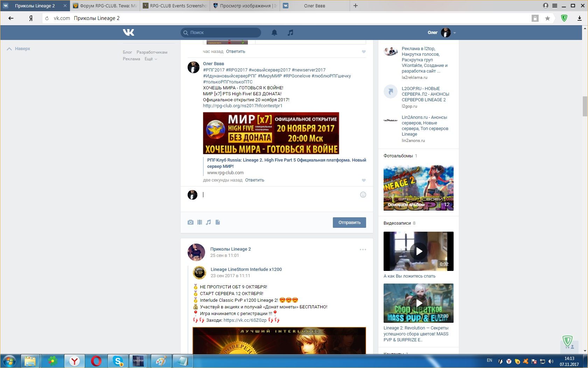Click the Yandex Я home button
Image resolution: width=588 pixels, height=368 pixels.
(x=31, y=18)
